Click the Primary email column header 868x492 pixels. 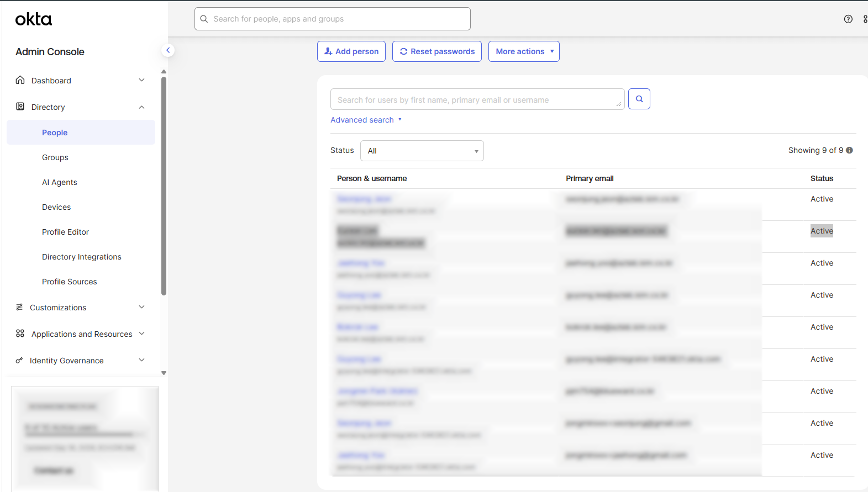click(590, 178)
